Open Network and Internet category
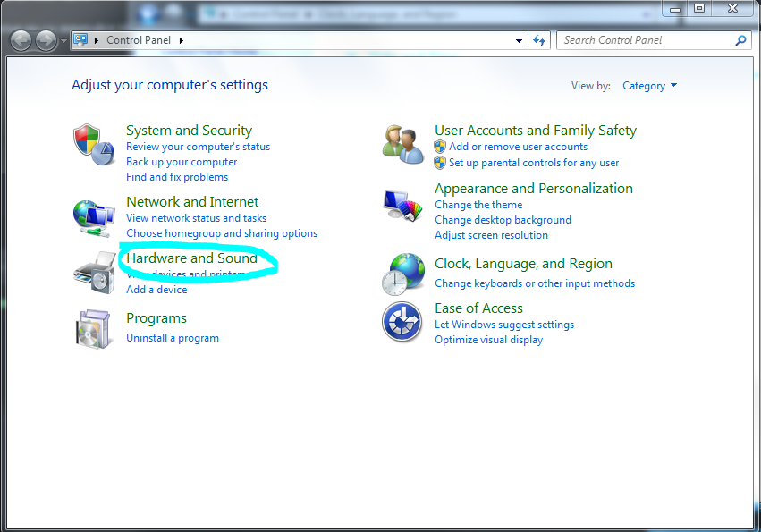 pos(192,201)
